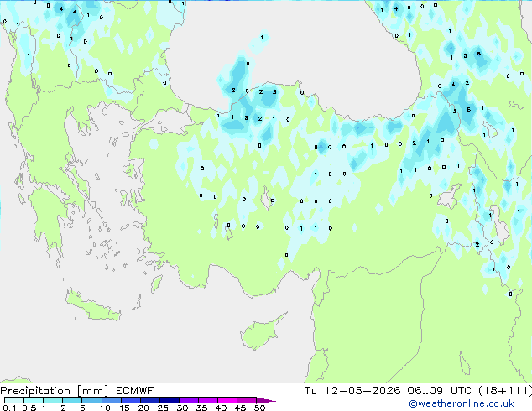
Task: Pick the 0.1 mm lightest legend swatch
Action: pos(14,400)
